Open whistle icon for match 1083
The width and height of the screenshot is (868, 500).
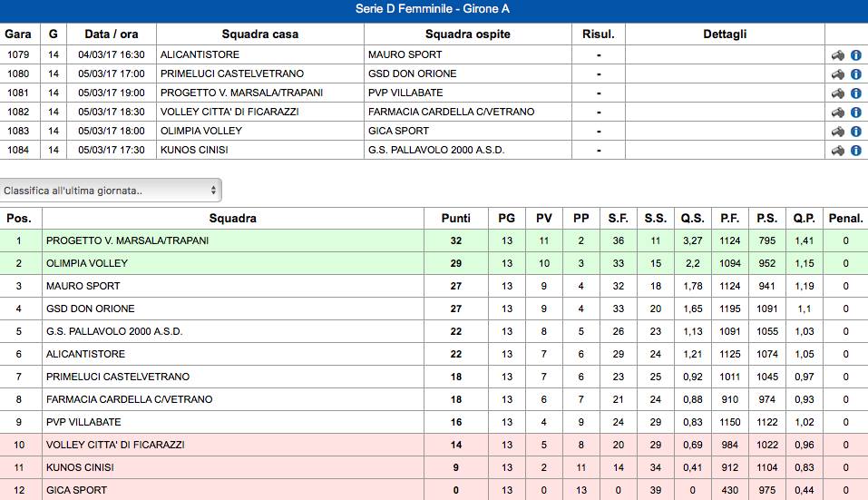coord(838,132)
